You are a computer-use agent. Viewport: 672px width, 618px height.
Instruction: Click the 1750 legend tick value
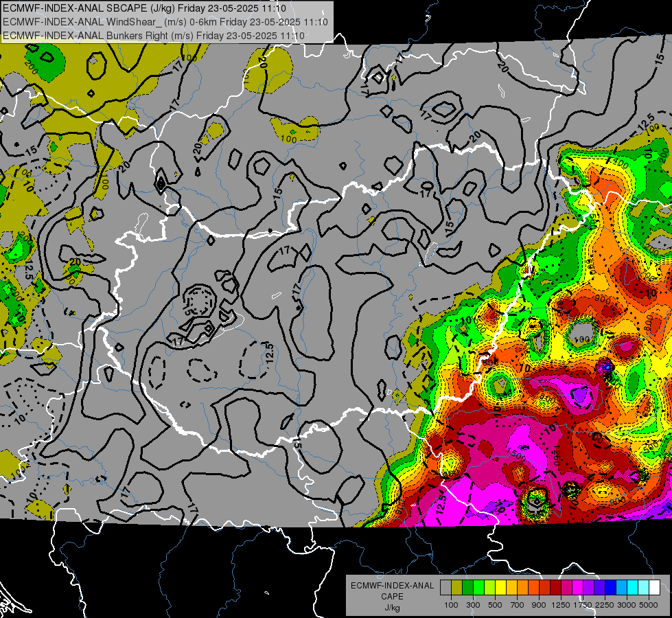[583, 605]
